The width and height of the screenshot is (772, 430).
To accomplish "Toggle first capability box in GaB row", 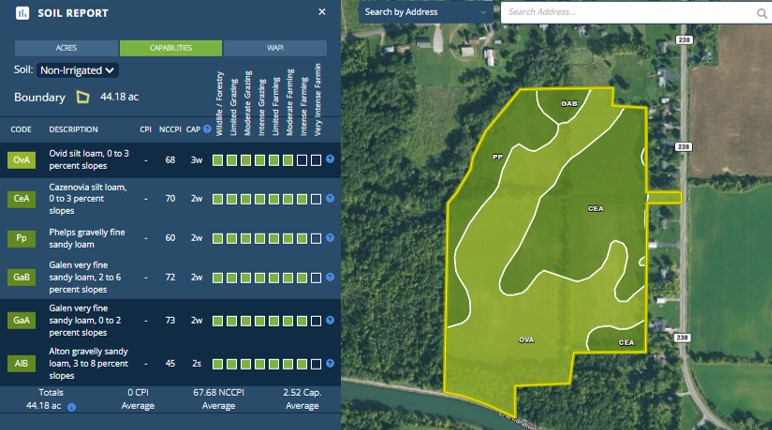I will (x=217, y=277).
